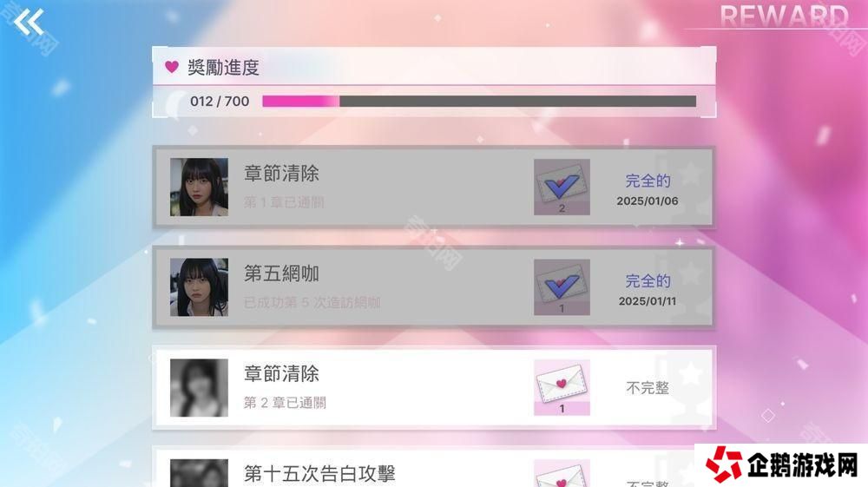The image size is (868, 487).
Task: Go back using the double-chevron arrow
Action: tap(29, 23)
